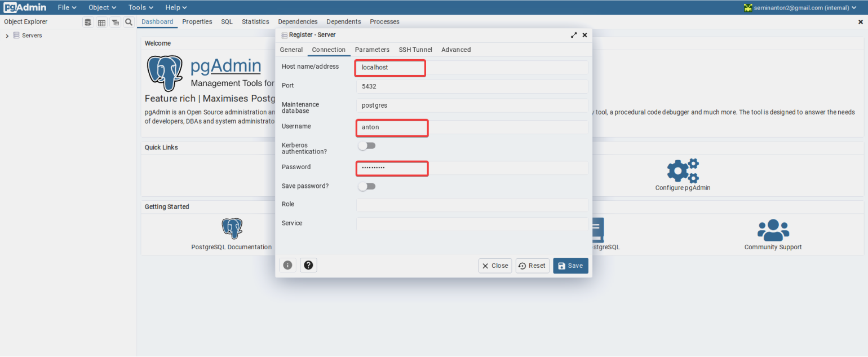Select the Connection tab in dialog
The width and height of the screenshot is (868, 357).
(329, 50)
